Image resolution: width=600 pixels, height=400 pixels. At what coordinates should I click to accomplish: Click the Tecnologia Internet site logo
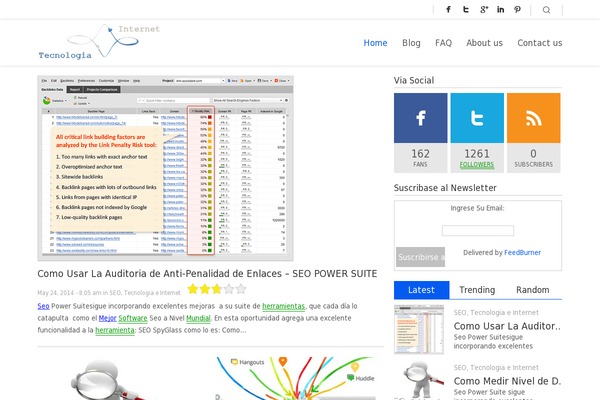coord(99,42)
